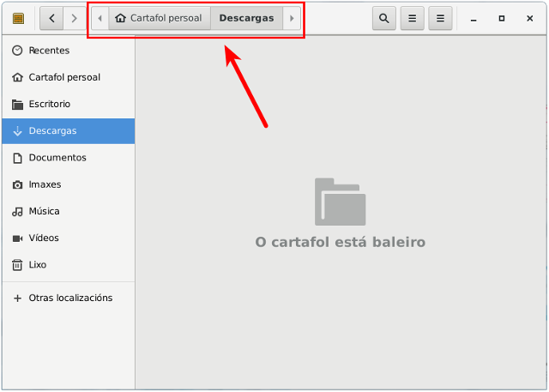This screenshot has height=392, width=549.
Task: Select Descargas segment in the path bar
Action: click(x=246, y=18)
